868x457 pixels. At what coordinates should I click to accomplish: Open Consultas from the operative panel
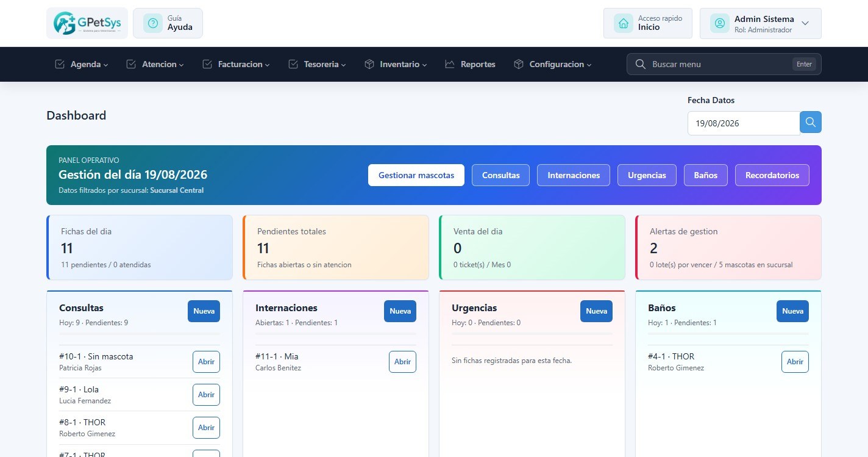coord(500,175)
